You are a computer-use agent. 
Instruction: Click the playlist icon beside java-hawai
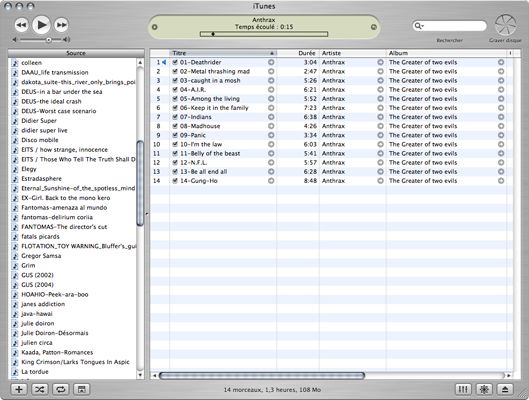pos(15,314)
